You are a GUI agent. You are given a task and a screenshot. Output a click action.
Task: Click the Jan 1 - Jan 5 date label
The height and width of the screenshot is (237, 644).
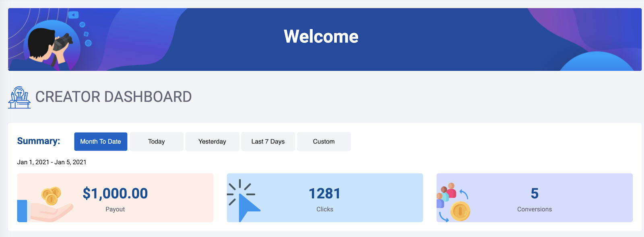click(x=52, y=162)
